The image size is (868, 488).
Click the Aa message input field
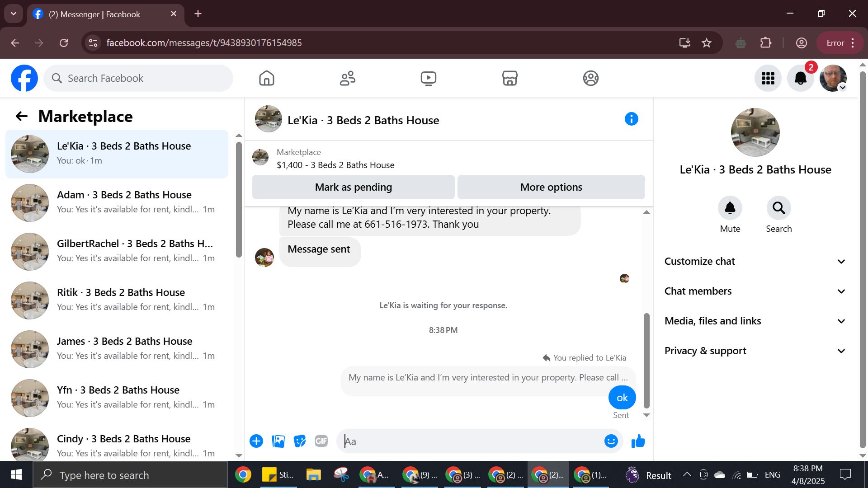click(470, 441)
